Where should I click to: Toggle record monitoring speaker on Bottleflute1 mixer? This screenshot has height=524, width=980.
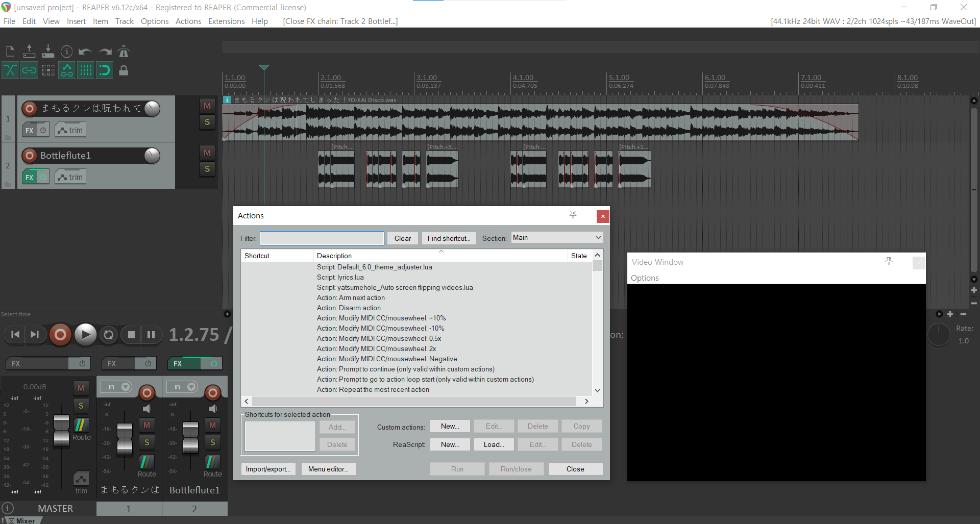pyautogui.click(x=213, y=409)
